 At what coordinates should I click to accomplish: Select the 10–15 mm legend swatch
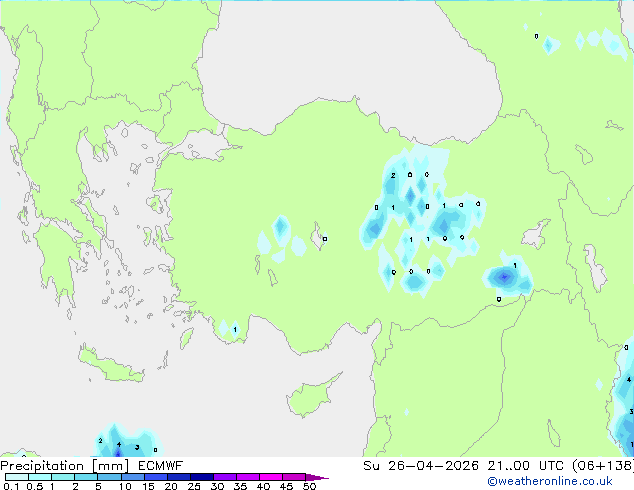point(133,477)
